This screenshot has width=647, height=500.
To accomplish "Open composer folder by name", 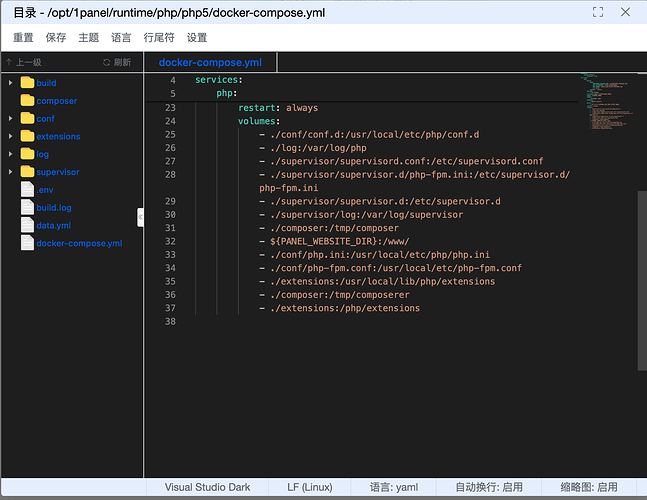I will tap(57, 101).
